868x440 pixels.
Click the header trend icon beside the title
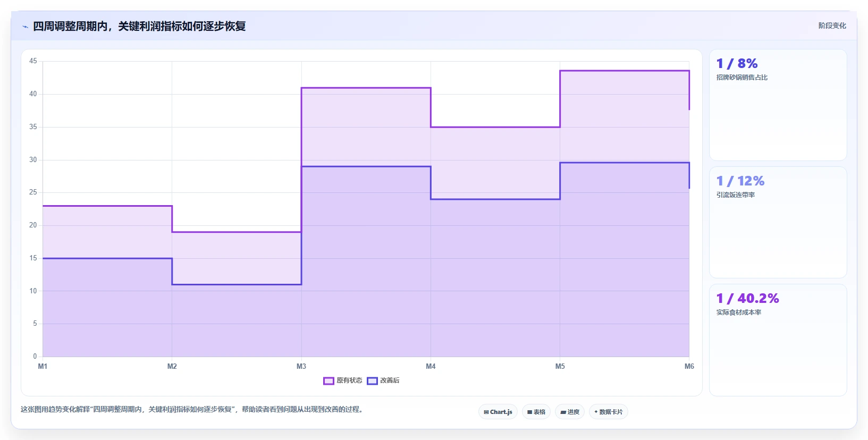coord(25,27)
